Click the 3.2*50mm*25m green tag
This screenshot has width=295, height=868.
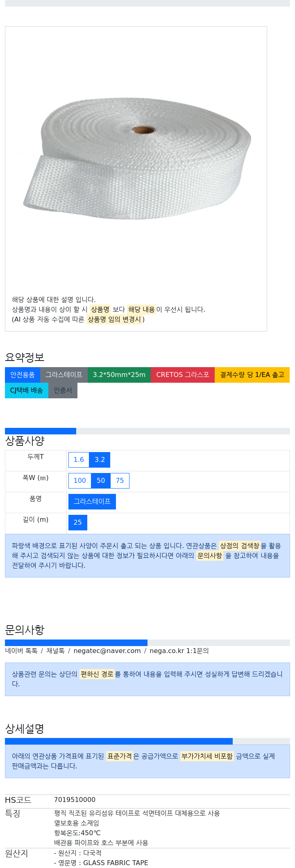click(x=119, y=375)
